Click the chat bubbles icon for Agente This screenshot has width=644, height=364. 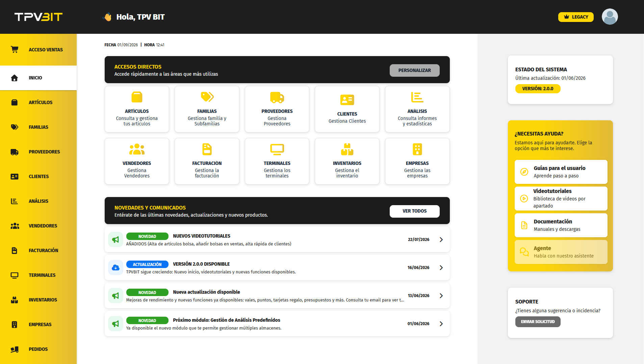pyautogui.click(x=524, y=252)
